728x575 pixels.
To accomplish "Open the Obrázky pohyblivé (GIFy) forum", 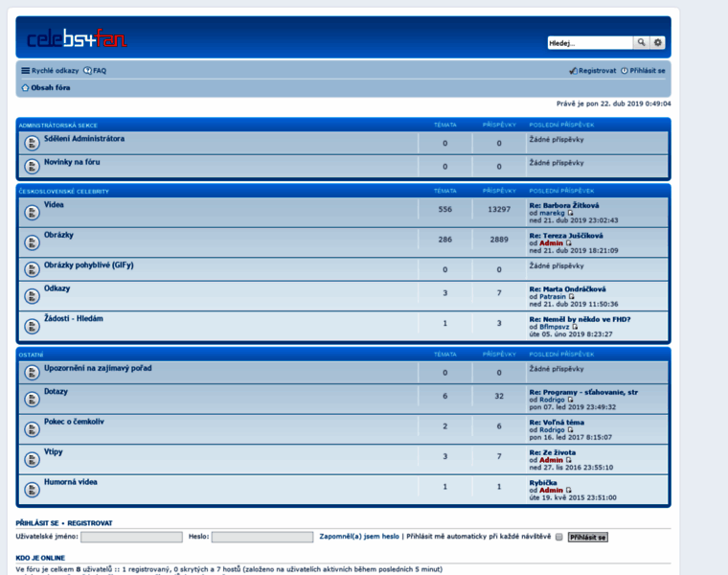I will [x=89, y=265].
